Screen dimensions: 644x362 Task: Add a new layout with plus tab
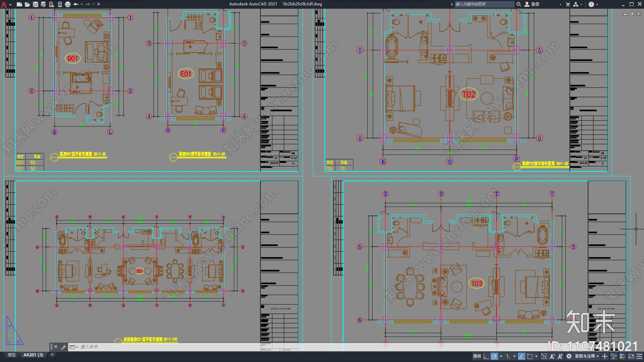52,355
